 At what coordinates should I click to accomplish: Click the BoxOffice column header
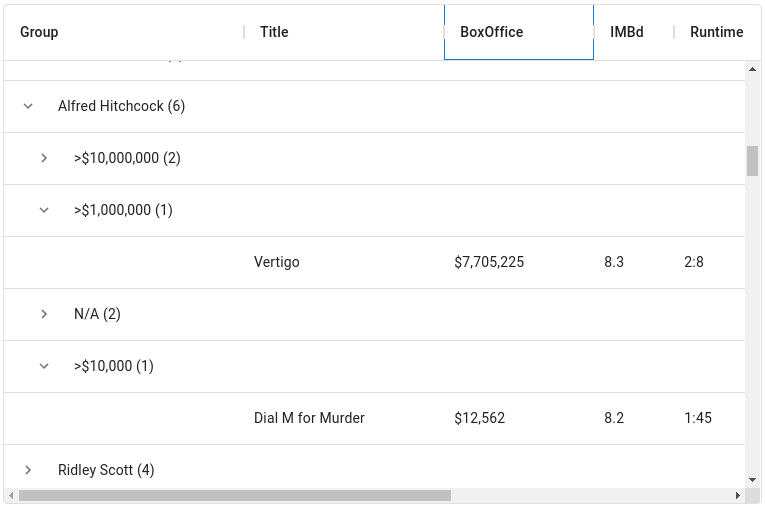click(492, 32)
